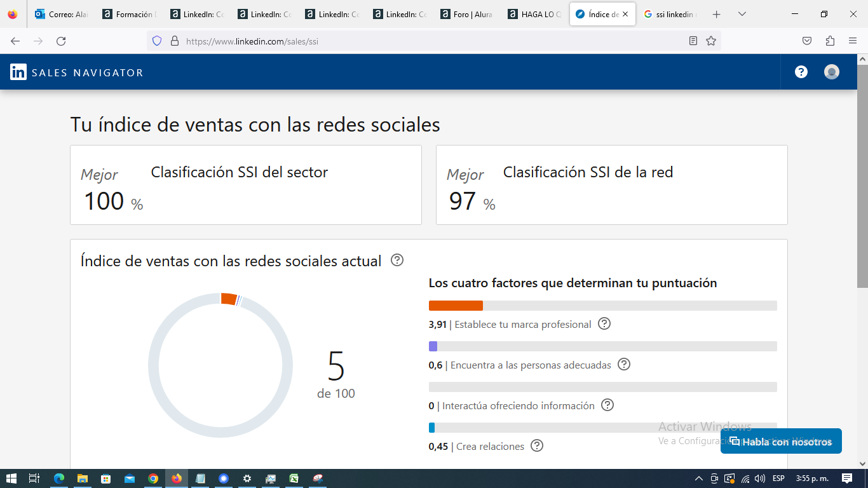
Task: Click the site security padlock icon
Action: tap(175, 41)
